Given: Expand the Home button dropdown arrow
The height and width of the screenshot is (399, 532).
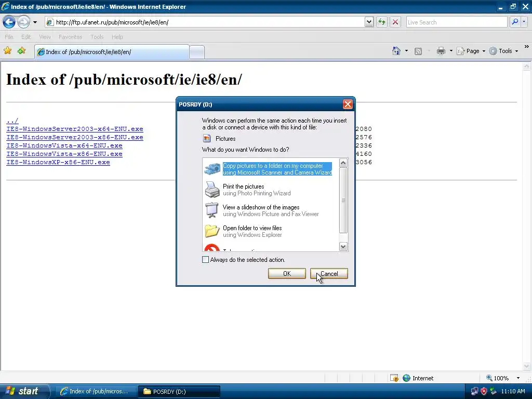Looking at the screenshot, I should click(406, 51).
